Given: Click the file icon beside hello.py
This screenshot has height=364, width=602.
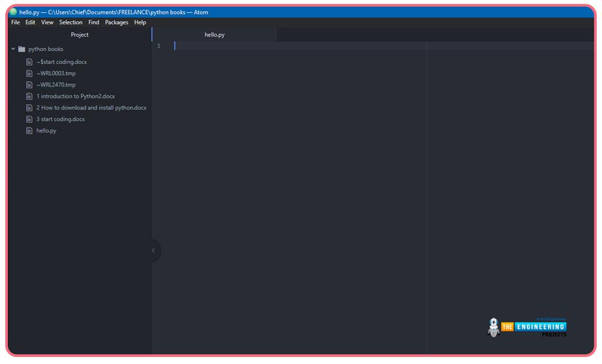Looking at the screenshot, I should click(29, 131).
